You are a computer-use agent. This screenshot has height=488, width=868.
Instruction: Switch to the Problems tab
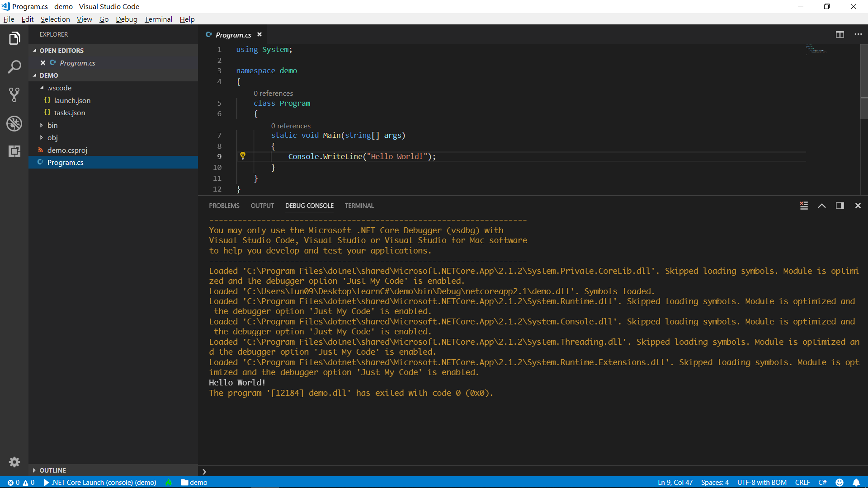pos(224,206)
